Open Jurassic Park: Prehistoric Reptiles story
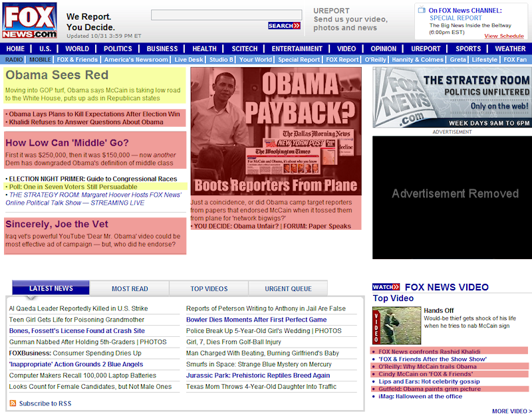This screenshot has height=416, width=532. [x=258, y=375]
